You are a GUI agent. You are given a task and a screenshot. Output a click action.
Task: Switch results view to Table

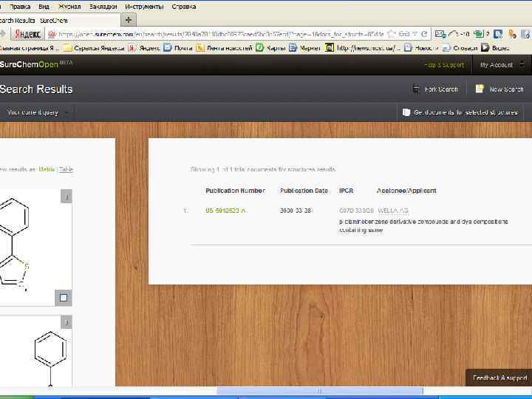click(x=66, y=169)
